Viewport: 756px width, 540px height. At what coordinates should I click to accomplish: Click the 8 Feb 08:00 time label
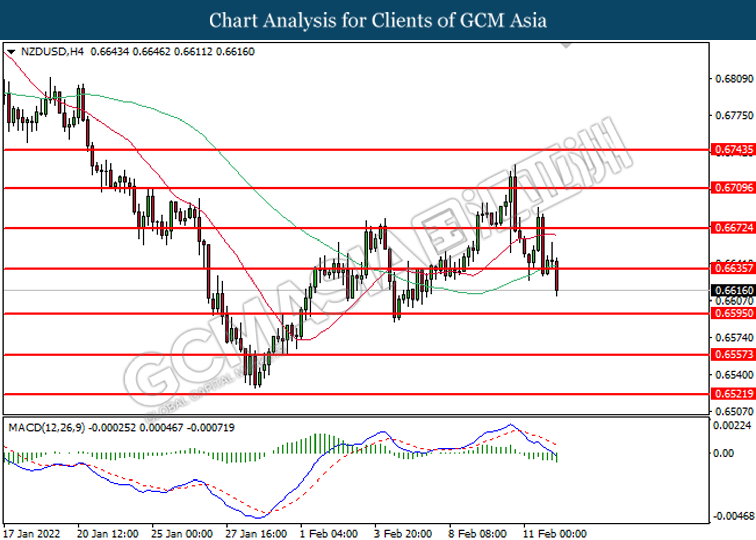click(x=477, y=534)
